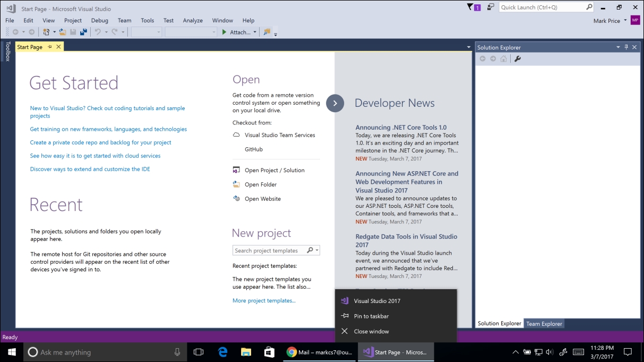Select Visual Studio 2017 in jump list

coord(396,301)
